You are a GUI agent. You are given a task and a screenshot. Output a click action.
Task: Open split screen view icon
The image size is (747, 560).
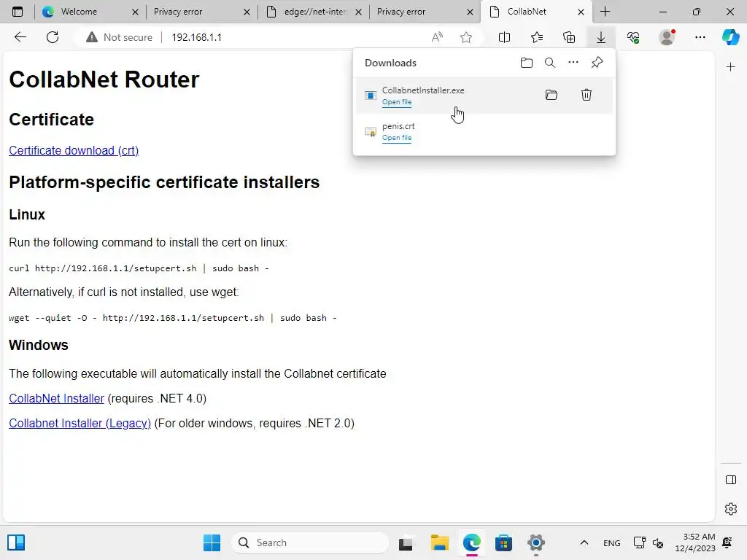coord(504,37)
